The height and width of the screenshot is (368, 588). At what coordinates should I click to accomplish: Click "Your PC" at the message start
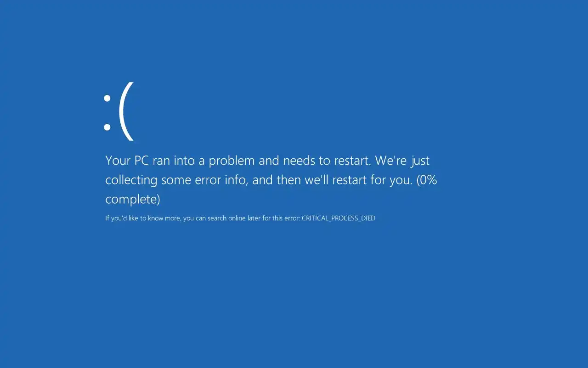[x=127, y=161]
